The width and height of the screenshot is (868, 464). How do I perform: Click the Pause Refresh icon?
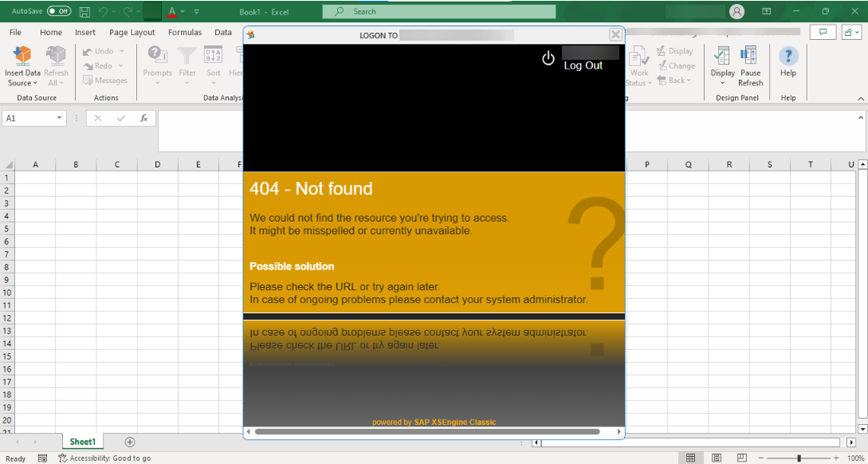(750, 56)
